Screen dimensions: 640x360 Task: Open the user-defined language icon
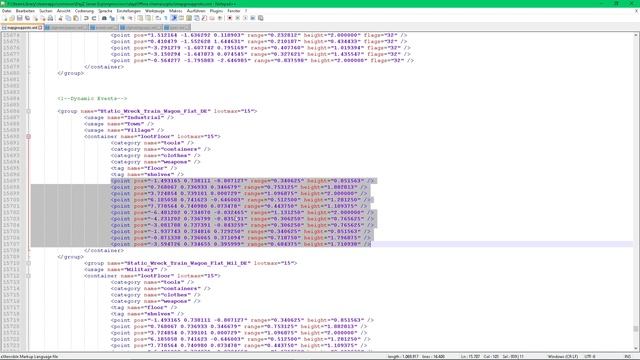tap(181, 18)
